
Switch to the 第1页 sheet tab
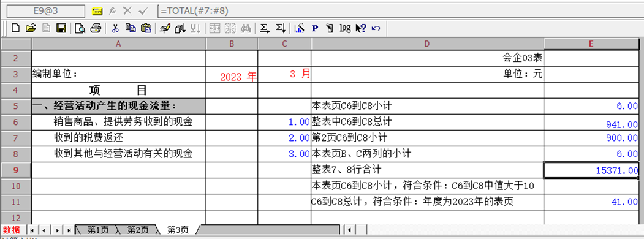[97, 229]
